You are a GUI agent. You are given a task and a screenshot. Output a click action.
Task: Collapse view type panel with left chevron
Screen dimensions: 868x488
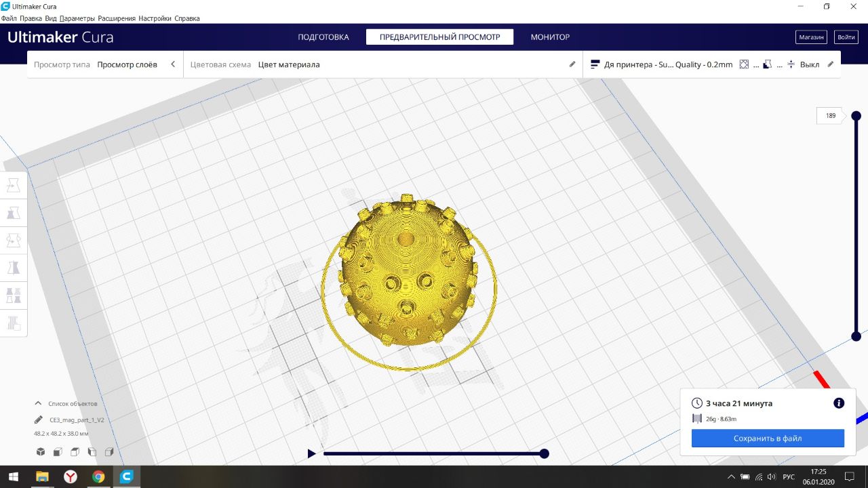[173, 64]
